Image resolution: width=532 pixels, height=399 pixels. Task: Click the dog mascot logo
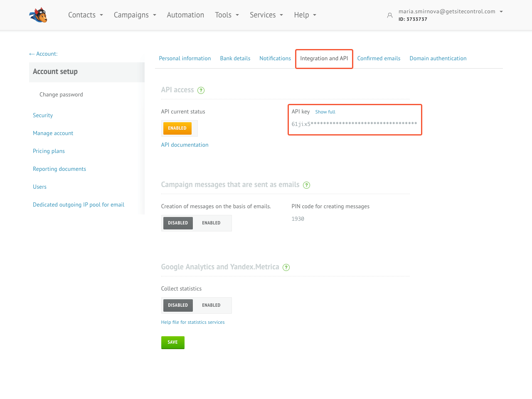[38, 15]
